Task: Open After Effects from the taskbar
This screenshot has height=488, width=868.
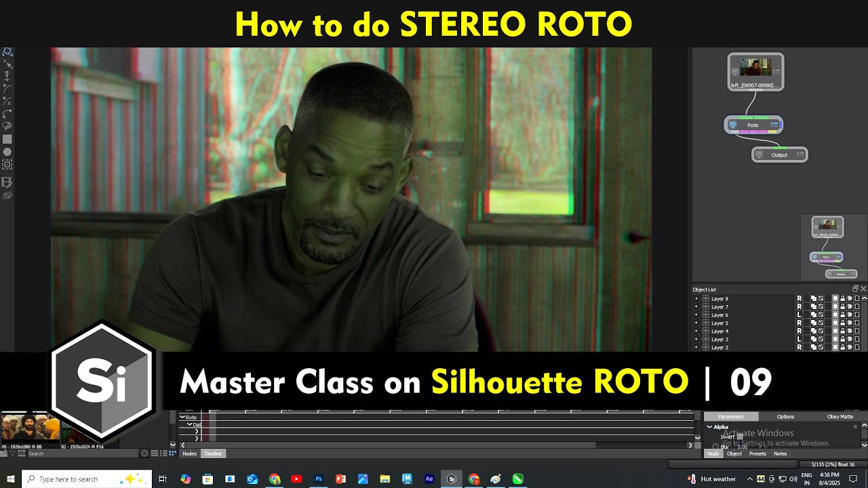Action: (429, 479)
